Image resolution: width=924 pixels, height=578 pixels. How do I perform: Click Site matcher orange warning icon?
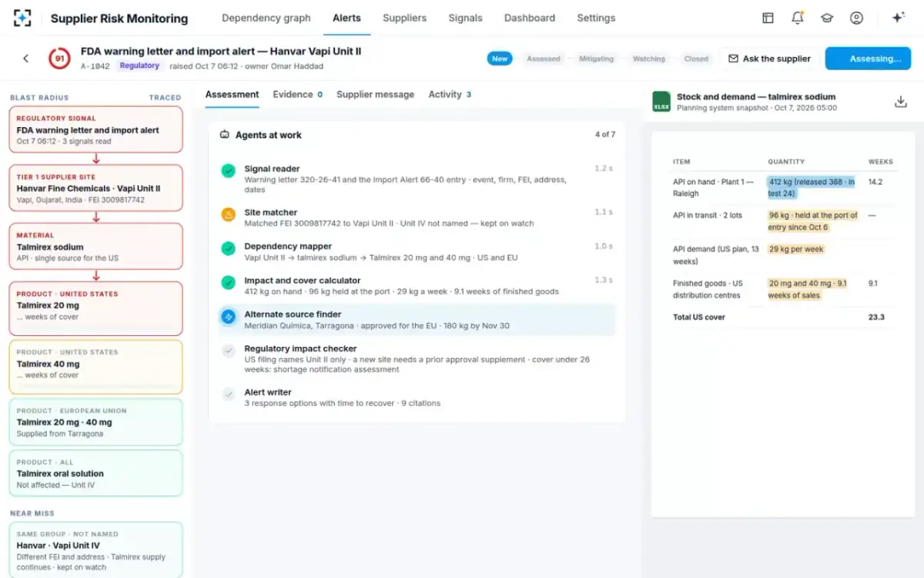[x=228, y=214]
